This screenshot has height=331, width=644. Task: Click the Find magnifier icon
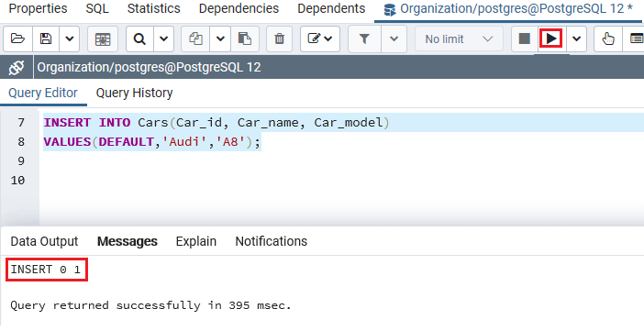point(139,39)
